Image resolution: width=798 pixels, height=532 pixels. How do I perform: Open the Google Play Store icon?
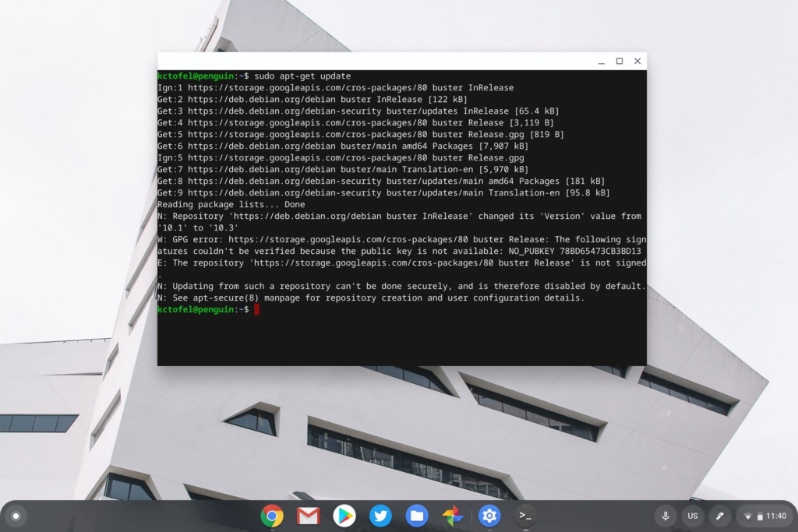344,516
